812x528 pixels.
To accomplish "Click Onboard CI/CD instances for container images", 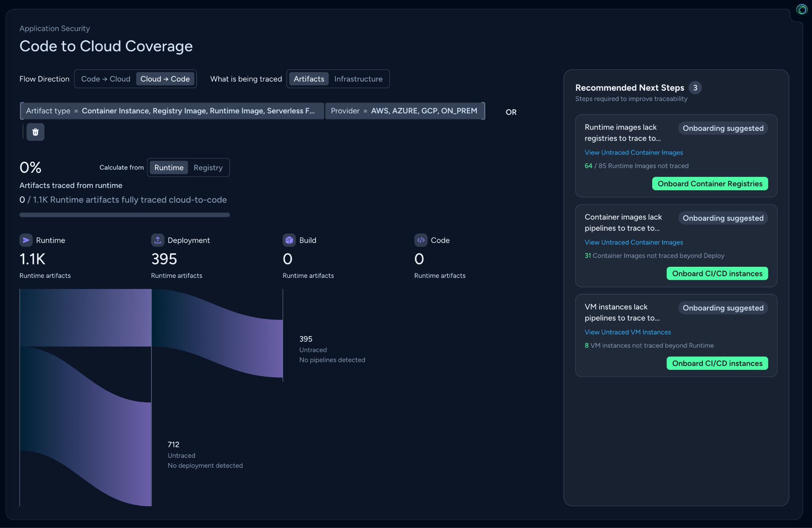I will 717,274.
